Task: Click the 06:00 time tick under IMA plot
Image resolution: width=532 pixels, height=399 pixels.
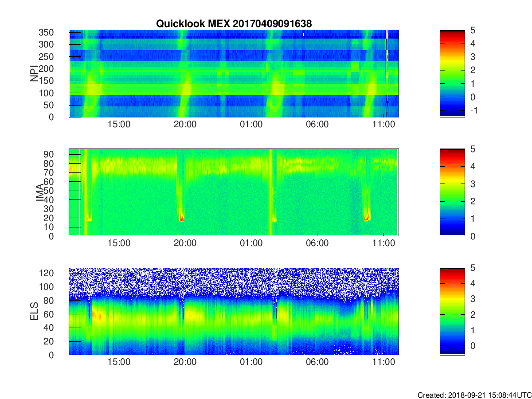Action: (x=317, y=243)
